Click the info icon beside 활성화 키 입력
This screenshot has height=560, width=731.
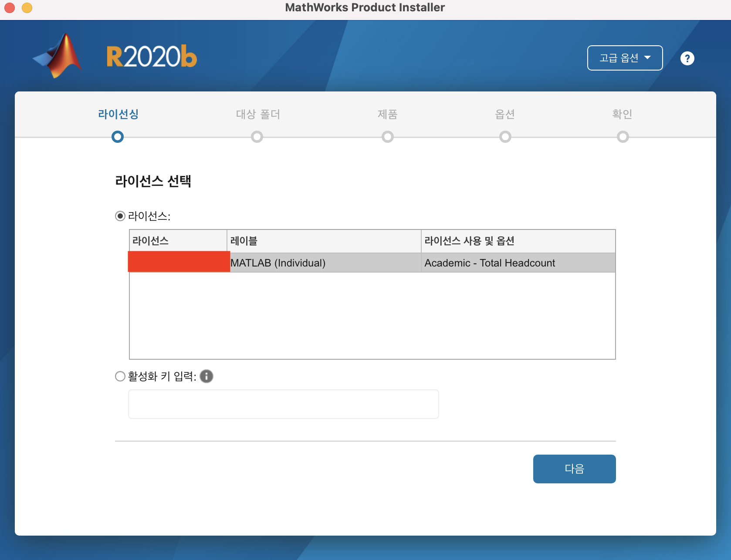pos(206,376)
